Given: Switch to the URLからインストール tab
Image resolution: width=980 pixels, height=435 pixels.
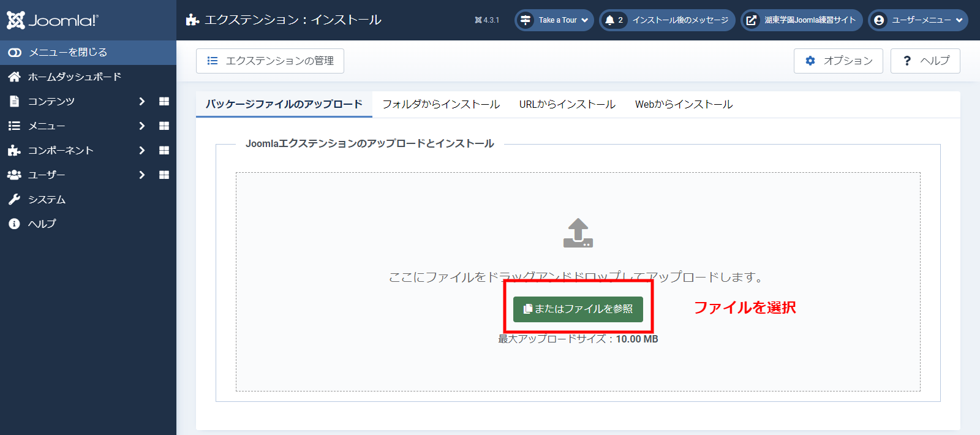Looking at the screenshot, I should [567, 104].
